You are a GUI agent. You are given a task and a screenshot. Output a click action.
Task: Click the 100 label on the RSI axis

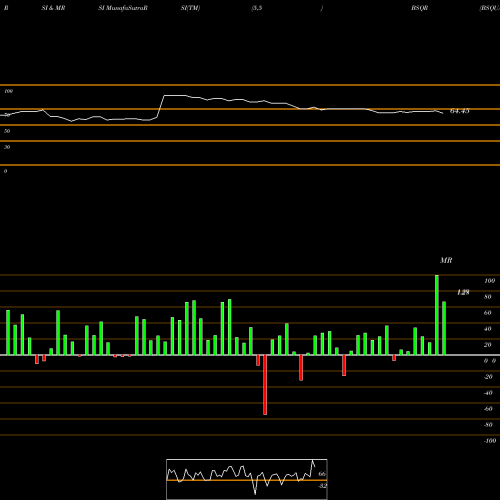click(x=9, y=91)
